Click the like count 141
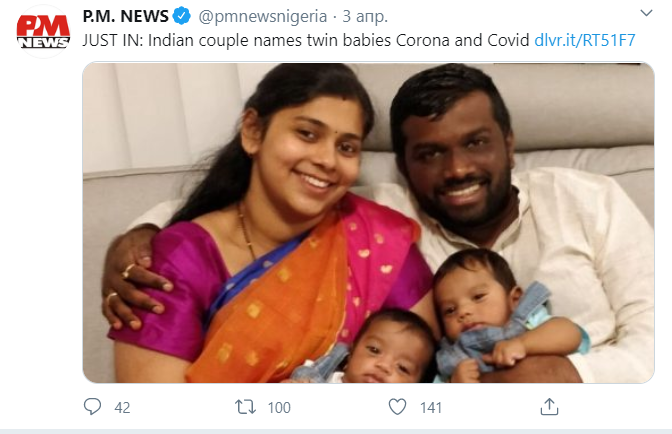This screenshot has width=672, height=434. (x=431, y=407)
